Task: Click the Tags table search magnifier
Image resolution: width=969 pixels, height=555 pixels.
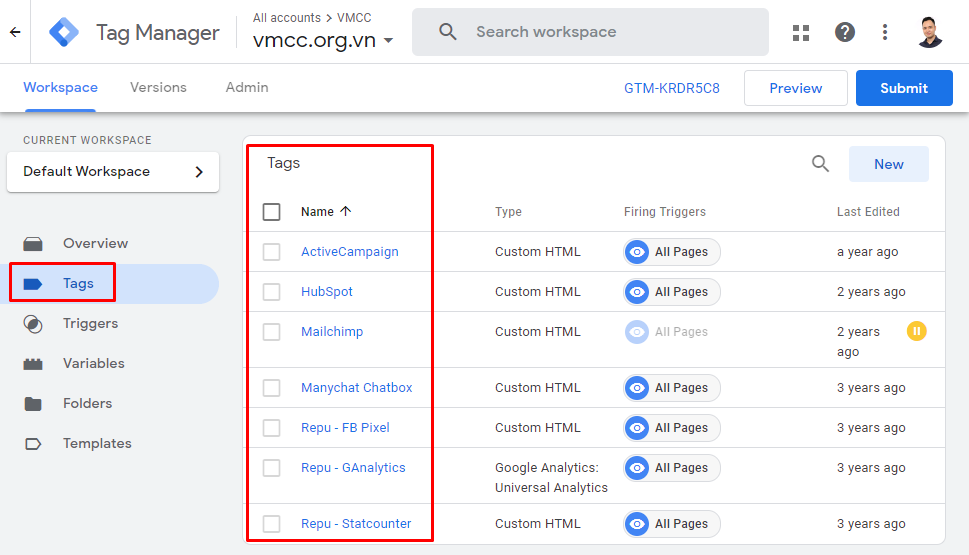Action: pos(820,164)
